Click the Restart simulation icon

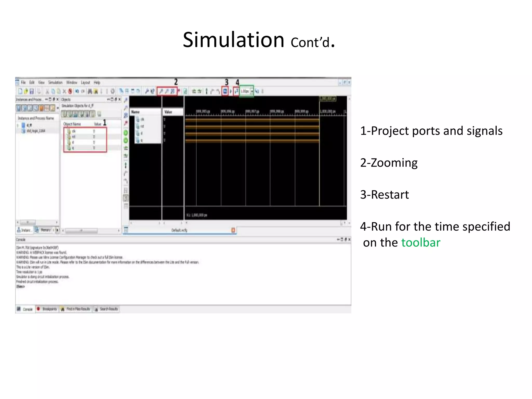[x=225, y=91]
